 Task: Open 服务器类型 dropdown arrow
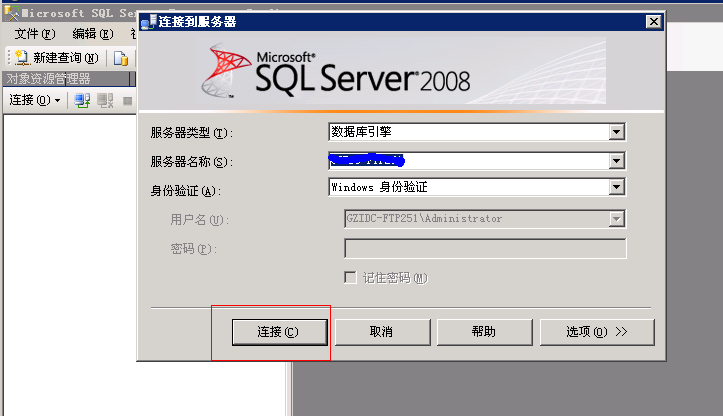click(616, 132)
